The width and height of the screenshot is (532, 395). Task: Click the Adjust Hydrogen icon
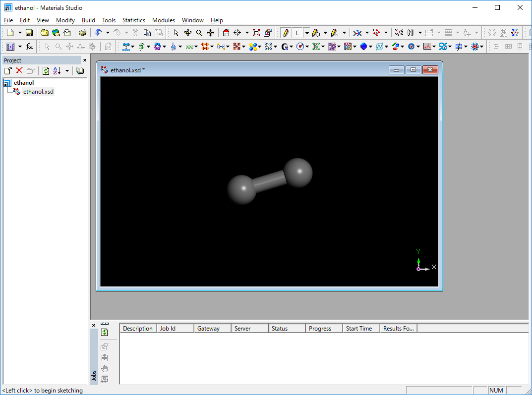[411, 33]
